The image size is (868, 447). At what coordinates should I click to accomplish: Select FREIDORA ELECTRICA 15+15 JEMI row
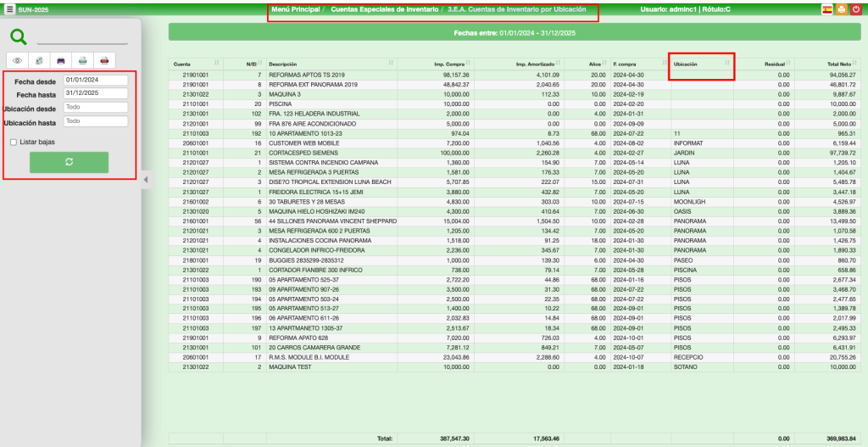pyautogui.click(x=515, y=192)
